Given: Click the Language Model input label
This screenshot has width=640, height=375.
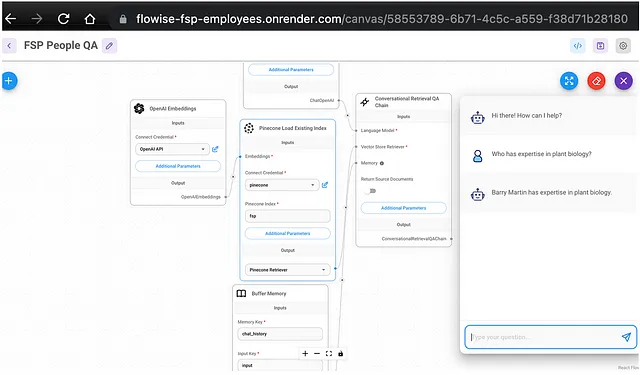Looking at the screenshot, I should pyautogui.click(x=379, y=131).
